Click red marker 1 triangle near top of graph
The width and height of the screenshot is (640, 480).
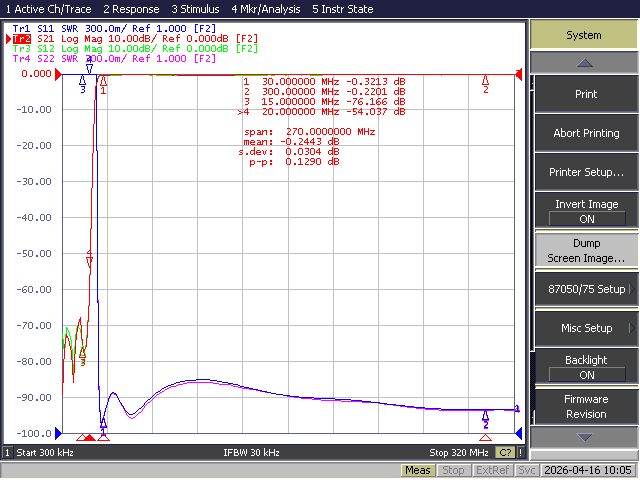(103, 80)
